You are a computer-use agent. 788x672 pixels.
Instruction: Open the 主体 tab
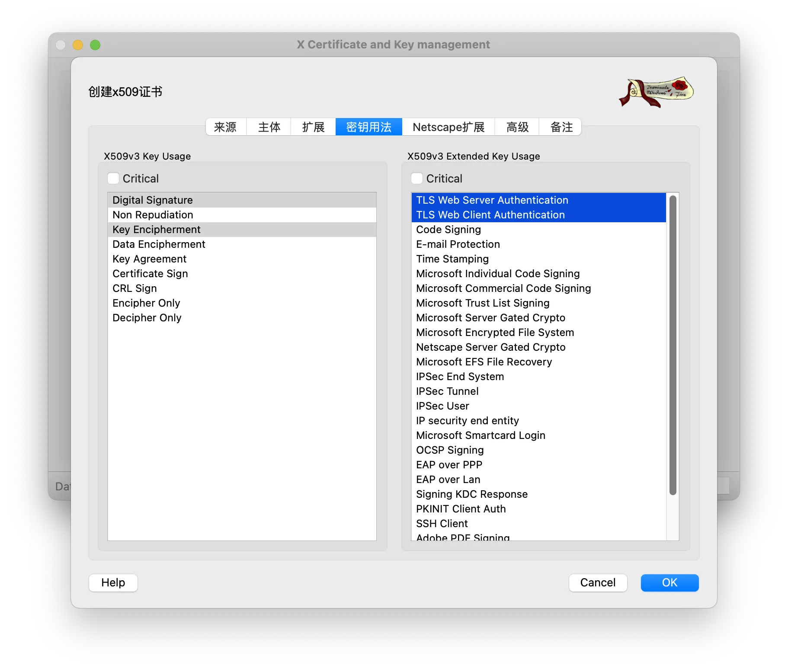pyautogui.click(x=269, y=127)
